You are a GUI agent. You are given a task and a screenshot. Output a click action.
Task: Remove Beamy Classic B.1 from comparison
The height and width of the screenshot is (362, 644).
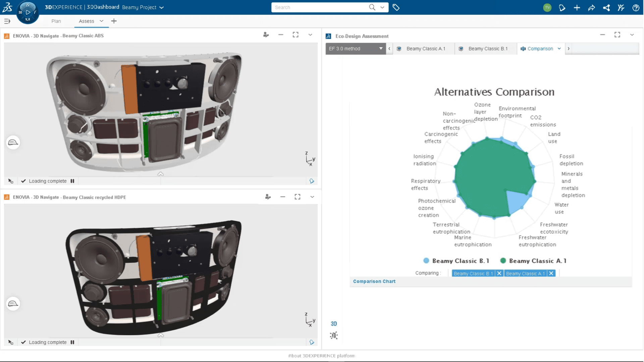[x=499, y=274]
